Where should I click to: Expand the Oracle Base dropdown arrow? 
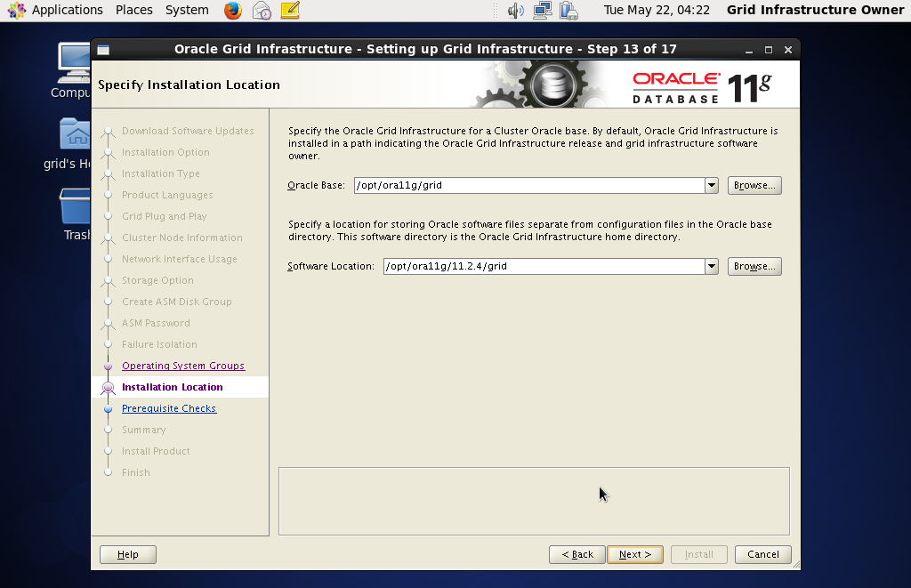tap(712, 185)
